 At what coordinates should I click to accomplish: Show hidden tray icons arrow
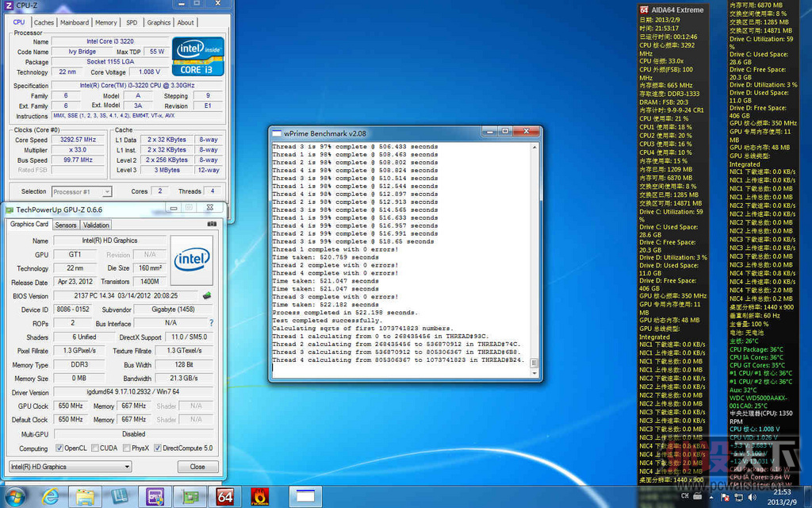(x=713, y=497)
